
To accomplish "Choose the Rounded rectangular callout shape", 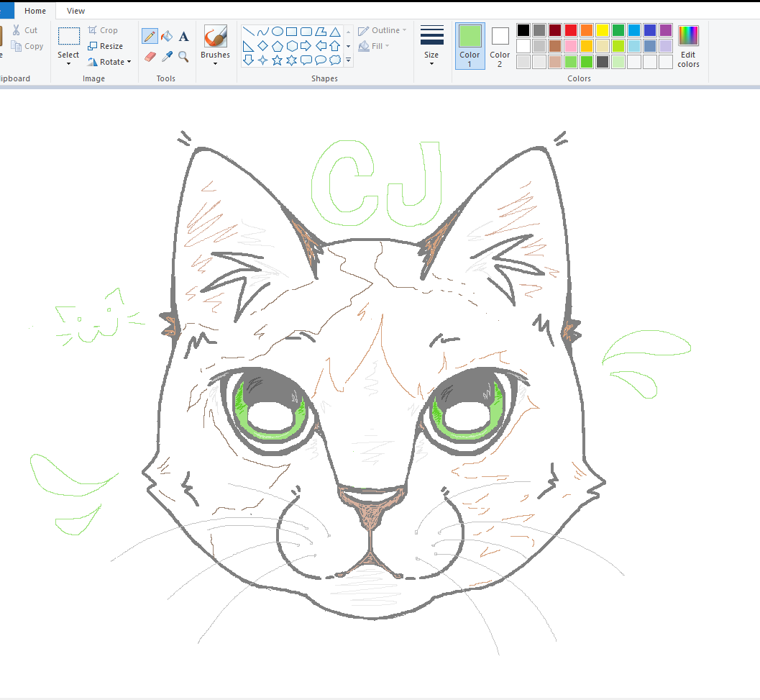I will point(306,60).
